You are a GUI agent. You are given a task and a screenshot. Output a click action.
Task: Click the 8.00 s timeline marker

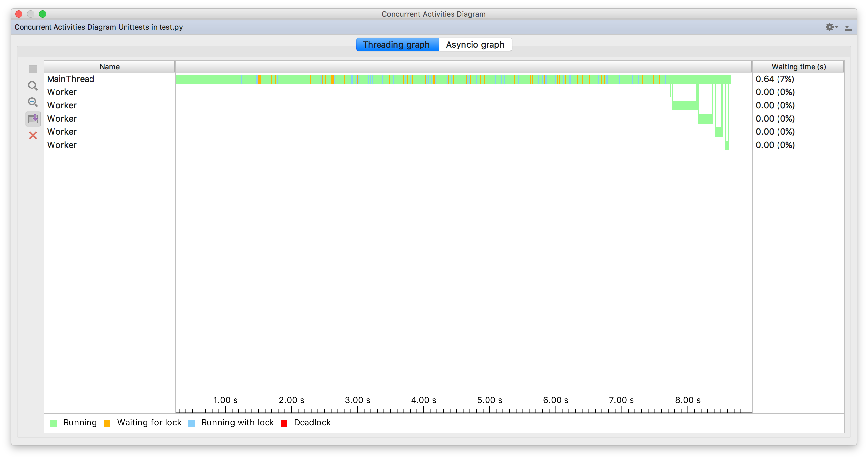click(688, 400)
